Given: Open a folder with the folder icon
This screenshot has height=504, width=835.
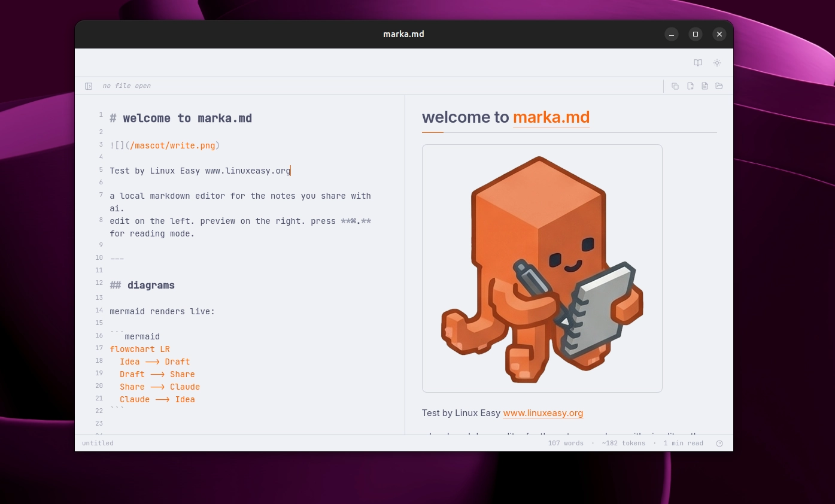Looking at the screenshot, I should [719, 86].
